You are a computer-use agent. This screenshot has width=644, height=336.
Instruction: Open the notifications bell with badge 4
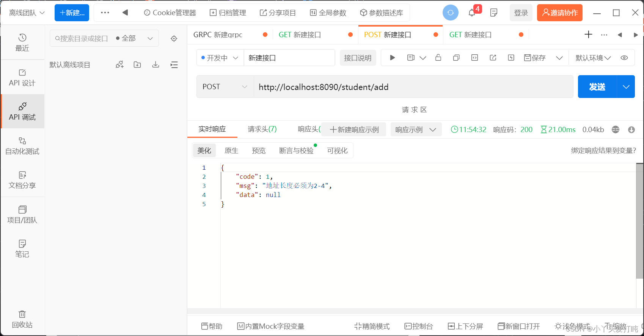473,12
